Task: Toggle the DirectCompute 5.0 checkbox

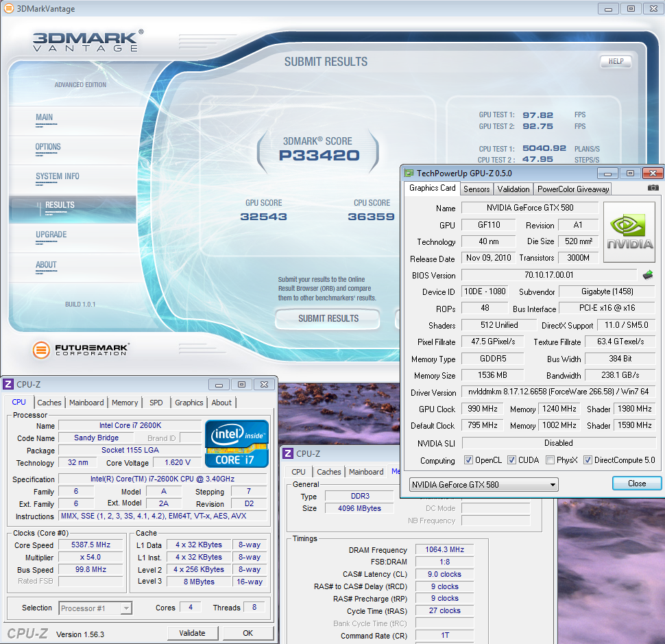Action: (x=588, y=460)
